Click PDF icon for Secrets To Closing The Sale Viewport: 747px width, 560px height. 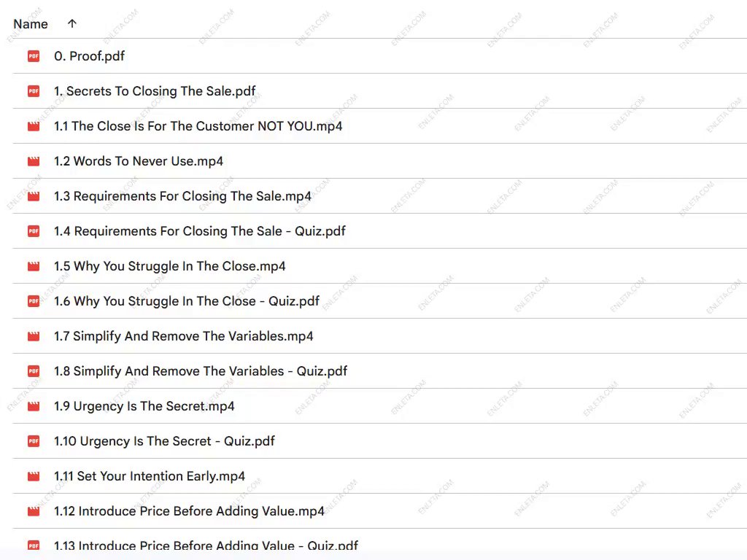(34, 91)
